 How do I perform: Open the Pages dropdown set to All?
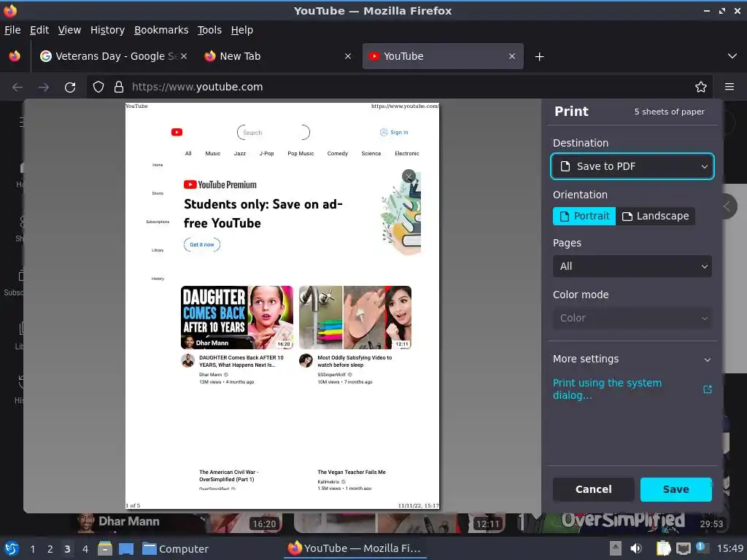632,266
